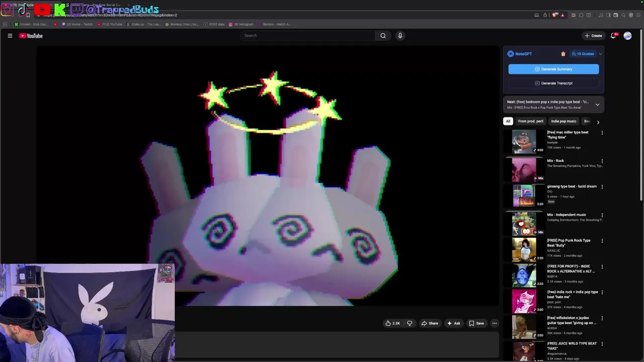Viewport: 644px width, 362px height.
Task: Go to YouTube home via logo
Action: [31, 36]
